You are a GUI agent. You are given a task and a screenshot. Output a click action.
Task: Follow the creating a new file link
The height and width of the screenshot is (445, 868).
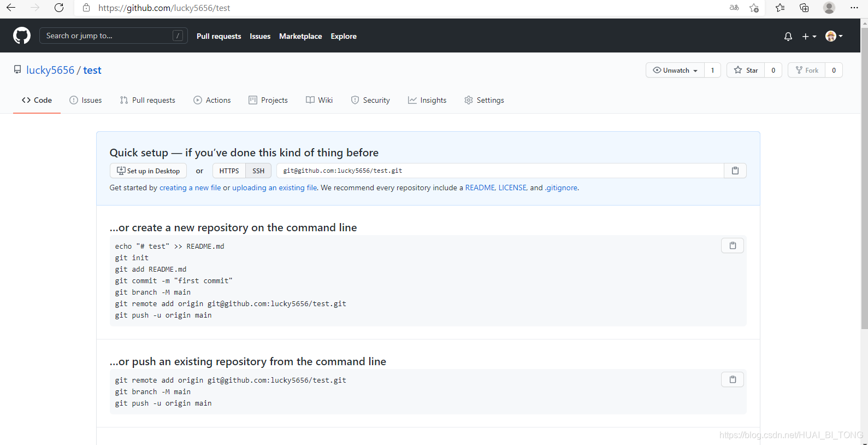click(190, 188)
